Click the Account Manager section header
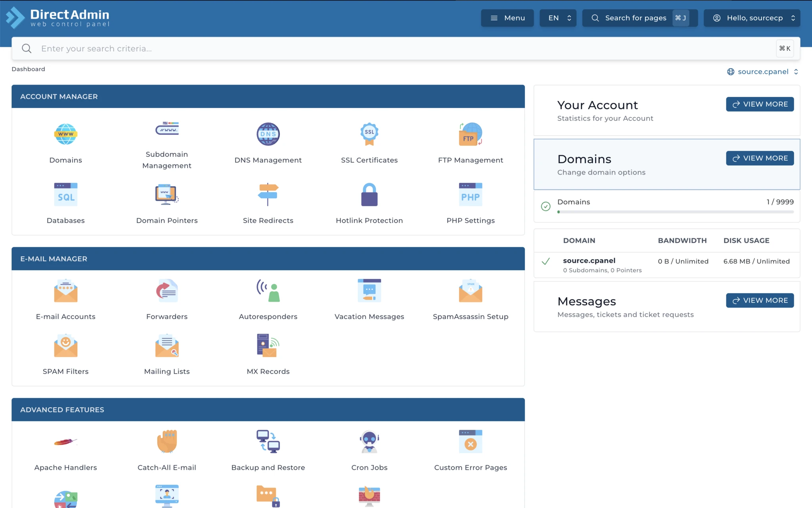Image resolution: width=812 pixels, height=508 pixels. tap(268, 96)
